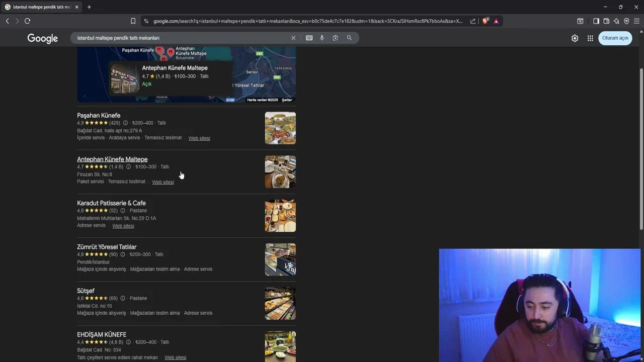644x362 pixels.
Task: View EHDİŞAM KÜNEFE photo thumbnail
Action: [x=280, y=346]
